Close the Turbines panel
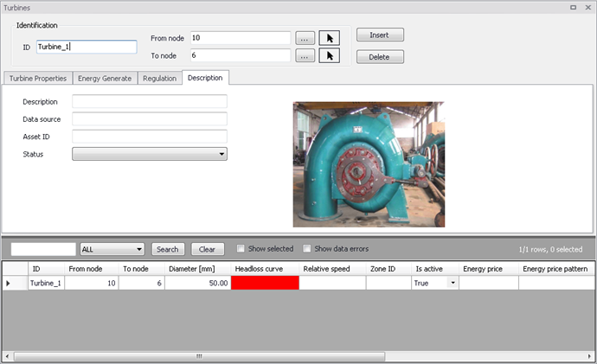The image size is (597, 364). click(x=587, y=7)
